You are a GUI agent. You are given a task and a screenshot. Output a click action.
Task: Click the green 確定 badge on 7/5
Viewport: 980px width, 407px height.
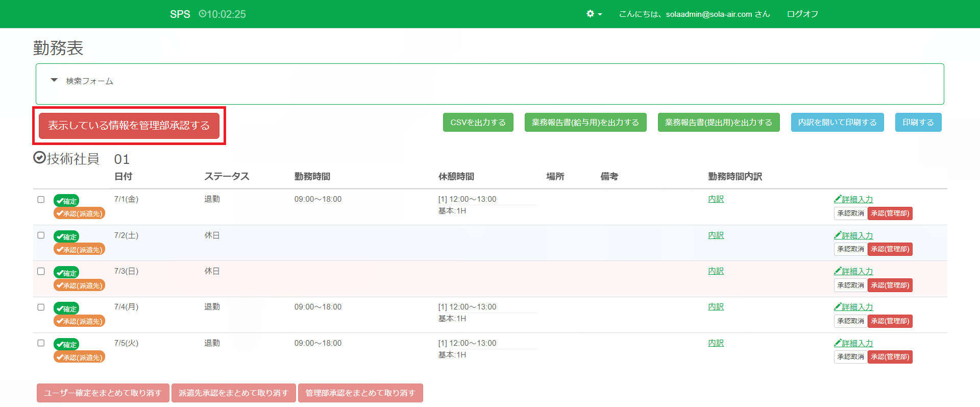(66, 345)
